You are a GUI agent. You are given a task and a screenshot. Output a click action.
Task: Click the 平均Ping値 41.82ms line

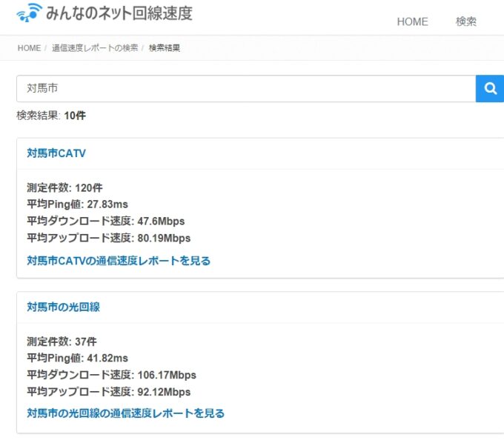point(77,358)
